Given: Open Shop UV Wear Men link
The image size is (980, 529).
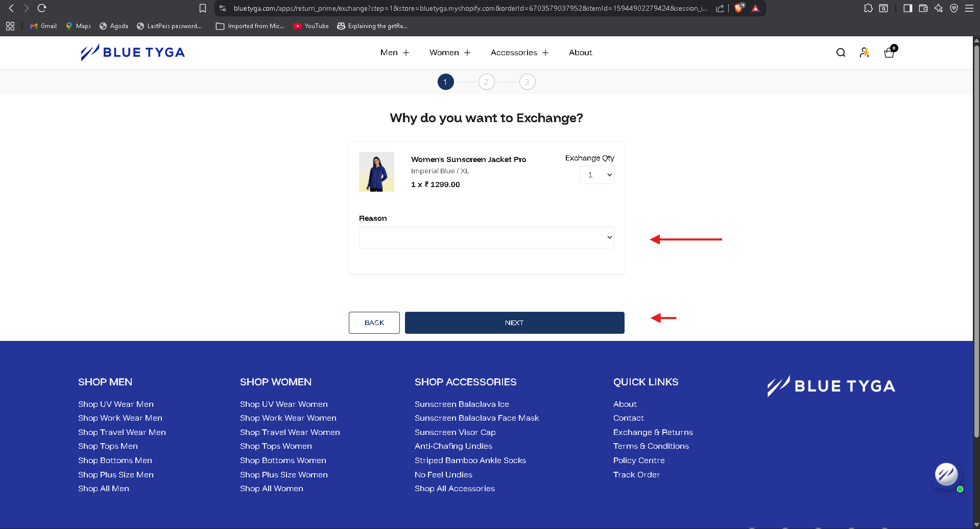Looking at the screenshot, I should pyautogui.click(x=116, y=404).
